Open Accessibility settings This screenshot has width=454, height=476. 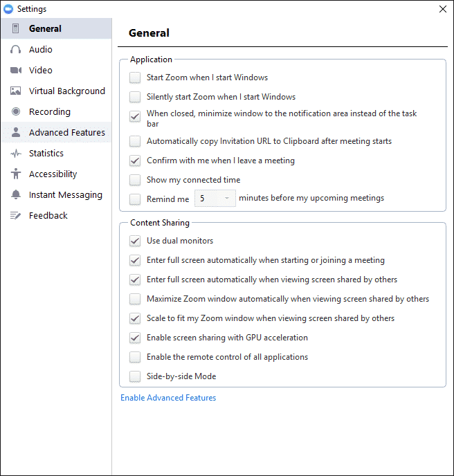57,174
